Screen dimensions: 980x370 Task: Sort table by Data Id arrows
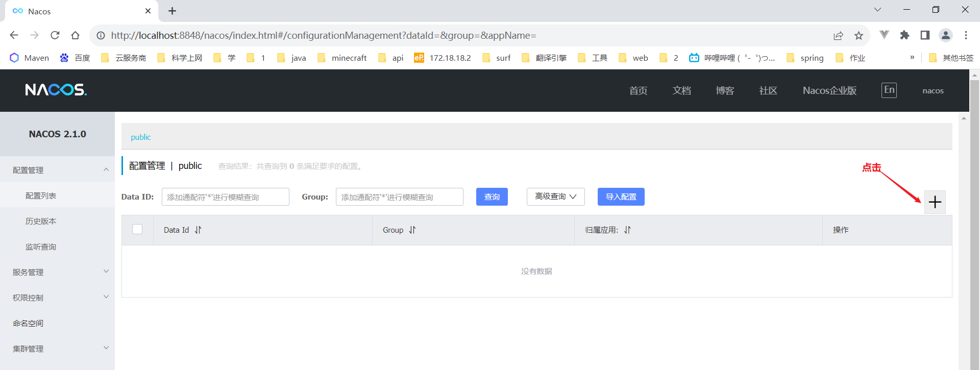[x=198, y=230]
